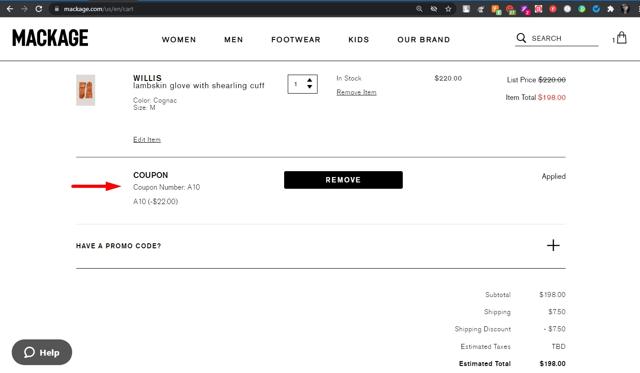
Task: Click the white clock extension icon
Action: [x=567, y=9]
